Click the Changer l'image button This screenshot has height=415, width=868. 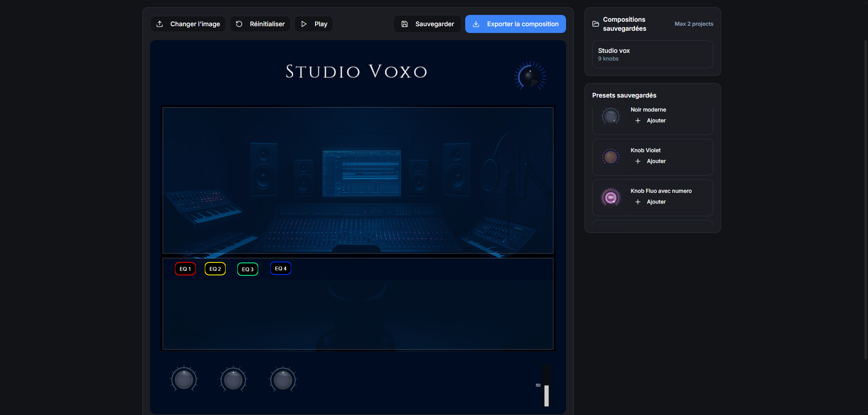click(x=188, y=24)
